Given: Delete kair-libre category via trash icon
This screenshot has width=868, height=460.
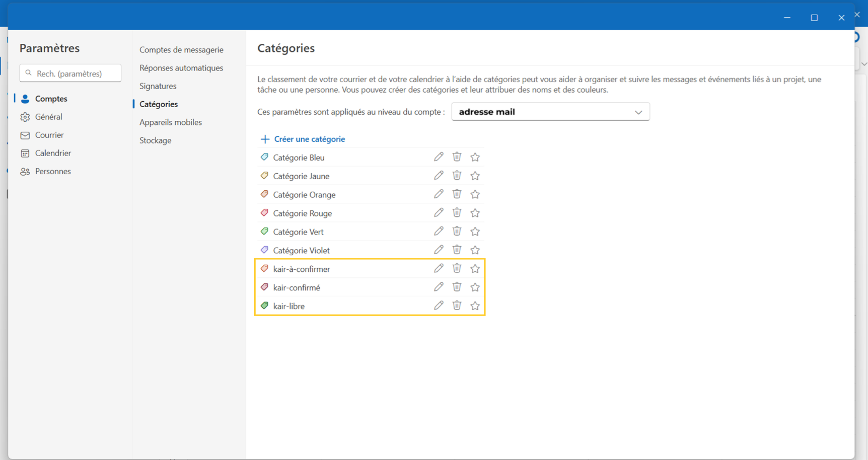Looking at the screenshot, I should [457, 306].
